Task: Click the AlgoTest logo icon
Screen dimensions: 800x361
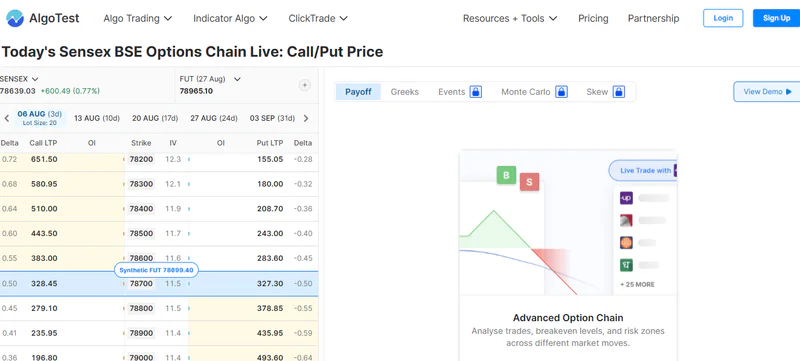Action: coord(15,18)
